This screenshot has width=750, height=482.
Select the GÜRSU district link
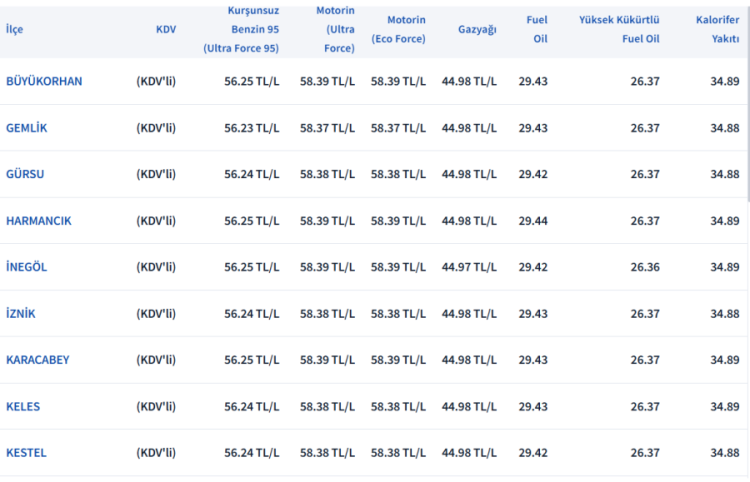pos(25,174)
